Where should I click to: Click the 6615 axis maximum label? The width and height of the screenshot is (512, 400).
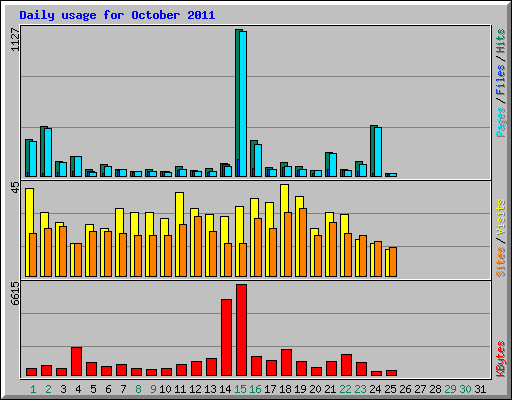[15, 294]
